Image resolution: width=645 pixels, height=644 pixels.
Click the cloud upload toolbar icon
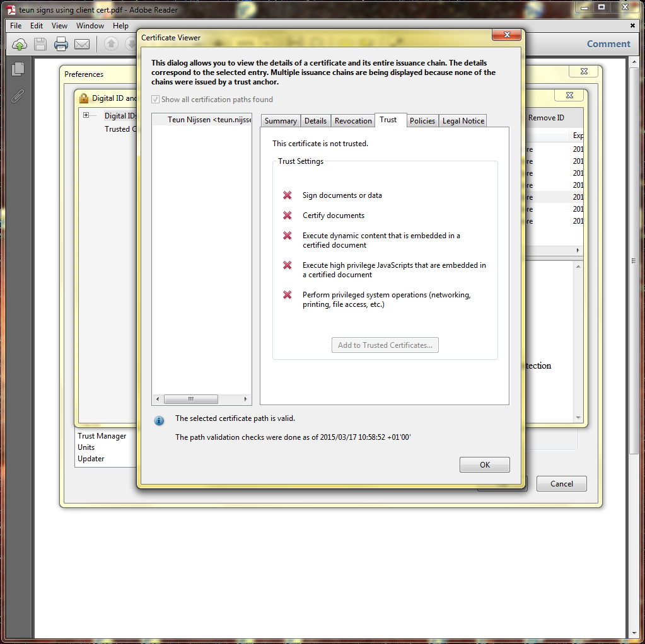20,44
